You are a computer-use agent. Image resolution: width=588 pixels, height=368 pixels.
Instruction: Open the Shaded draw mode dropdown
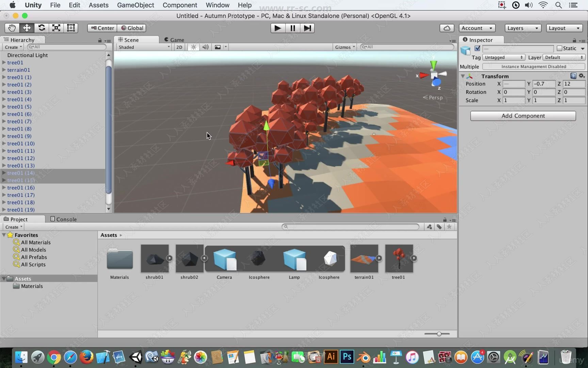click(x=144, y=47)
